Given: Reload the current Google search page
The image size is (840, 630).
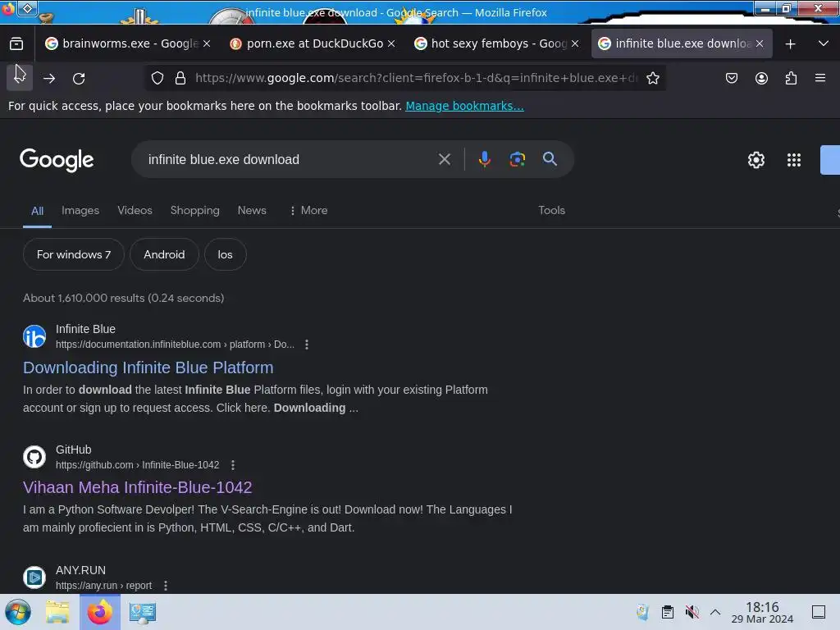Looking at the screenshot, I should tap(79, 78).
